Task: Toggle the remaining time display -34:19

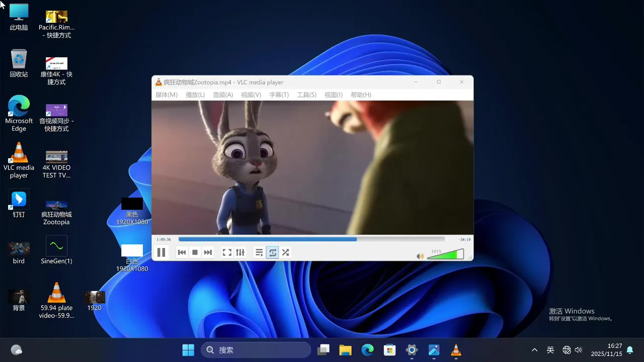Action: pyautogui.click(x=464, y=239)
